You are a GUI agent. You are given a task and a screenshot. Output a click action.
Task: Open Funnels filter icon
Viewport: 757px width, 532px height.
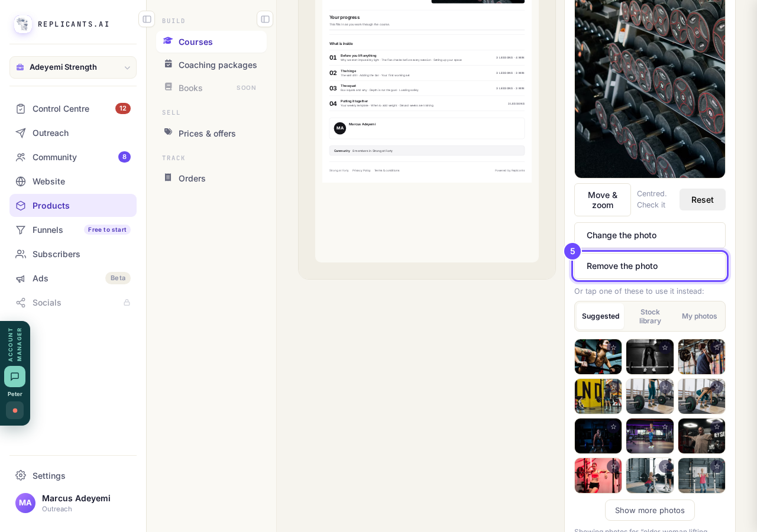(21, 230)
